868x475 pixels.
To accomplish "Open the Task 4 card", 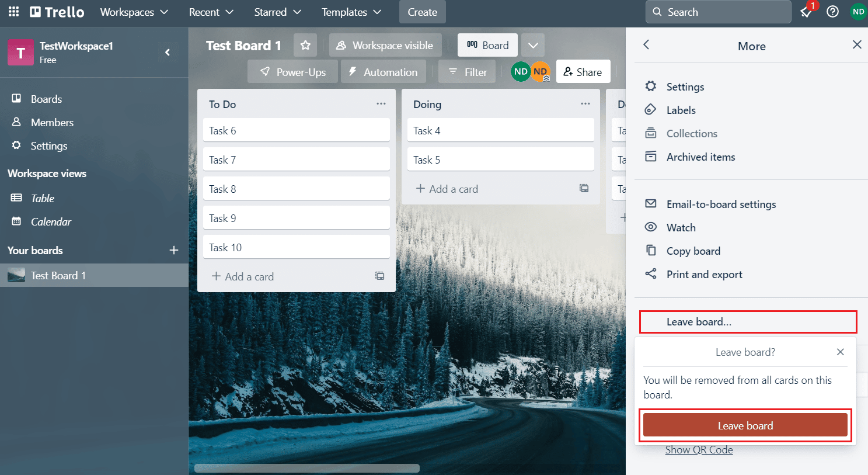I will 501,130.
